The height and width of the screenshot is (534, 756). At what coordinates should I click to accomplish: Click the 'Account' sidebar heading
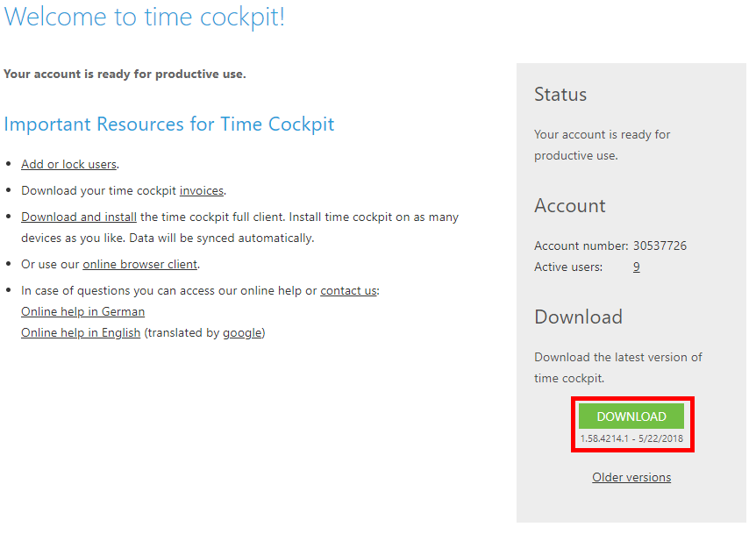coord(569,206)
